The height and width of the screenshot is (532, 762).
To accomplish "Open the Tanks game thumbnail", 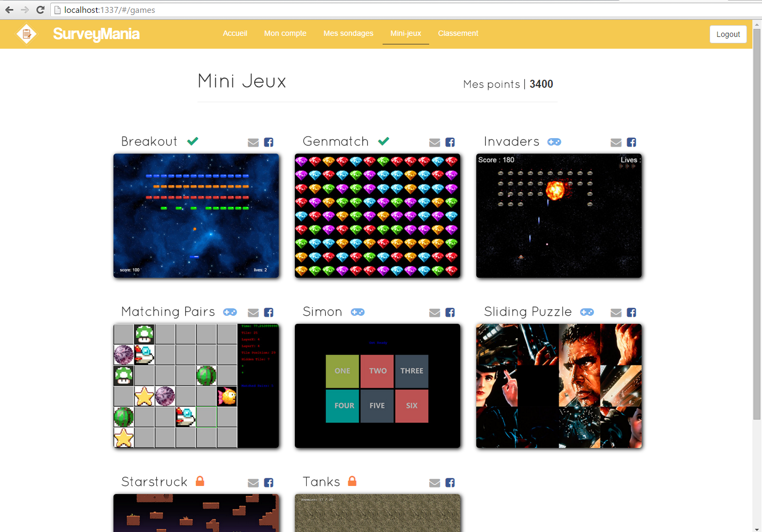I will click(378, 513).
